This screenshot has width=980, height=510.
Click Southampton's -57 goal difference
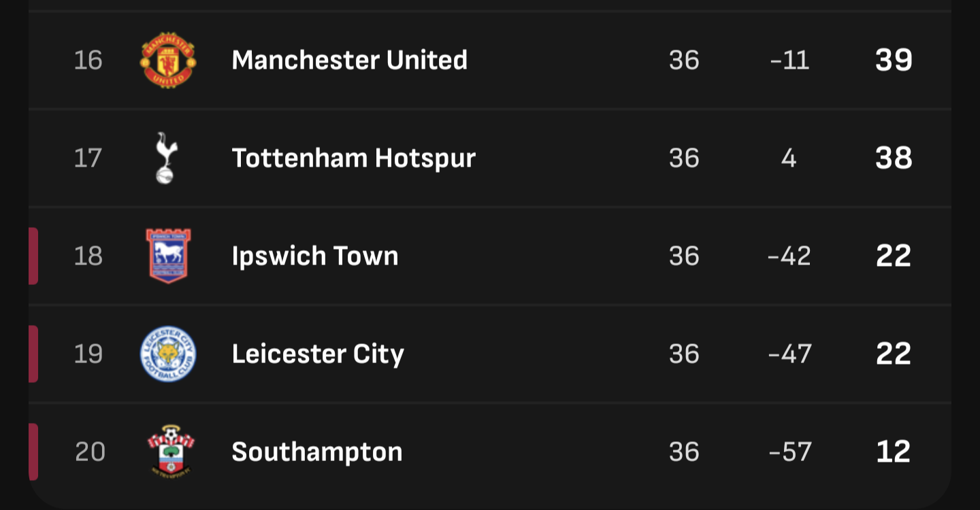[x=789, y=452]
